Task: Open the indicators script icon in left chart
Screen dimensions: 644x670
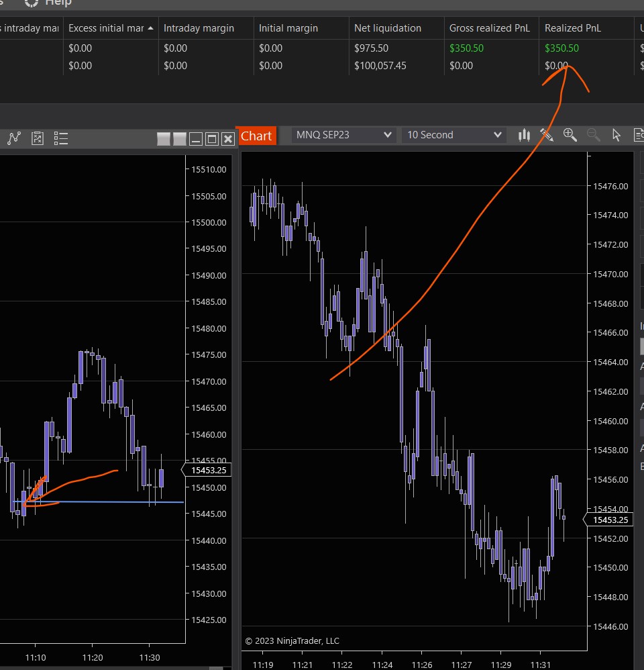Action: tap(38, 138)
